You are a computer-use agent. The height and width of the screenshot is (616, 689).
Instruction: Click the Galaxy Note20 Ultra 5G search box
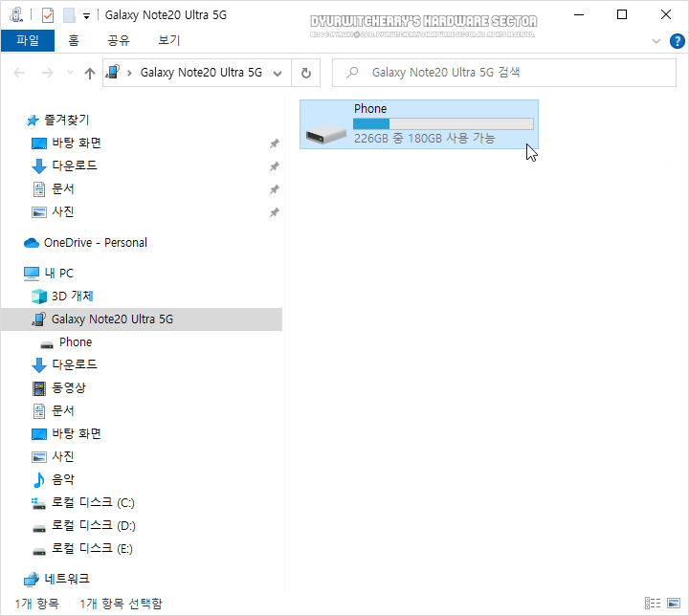[x=504, y=73]
